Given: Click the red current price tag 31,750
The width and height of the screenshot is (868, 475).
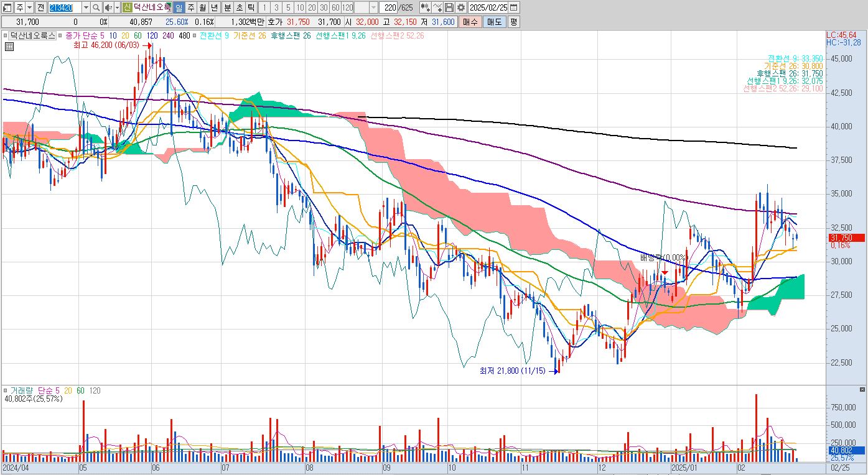Looking at the screenshot, I should 846,237.
